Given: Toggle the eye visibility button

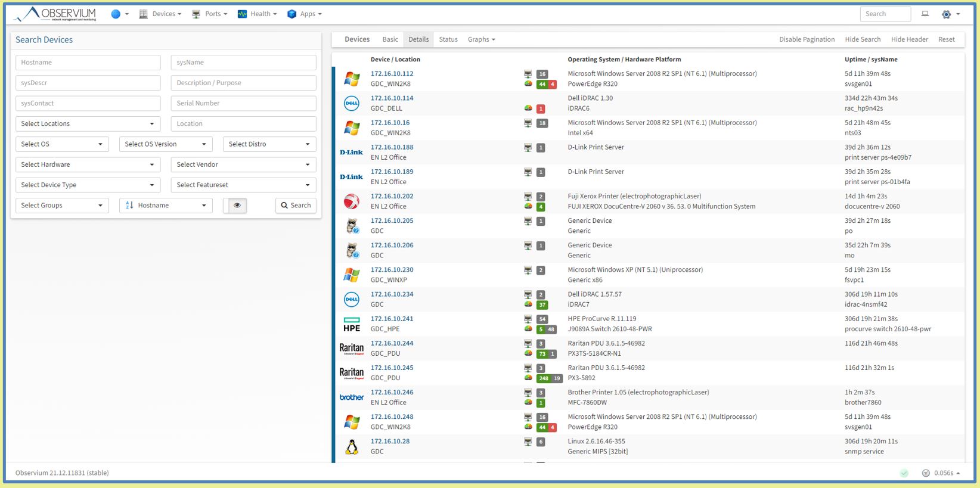Looking at the screenshot, I should coord(236,206).
